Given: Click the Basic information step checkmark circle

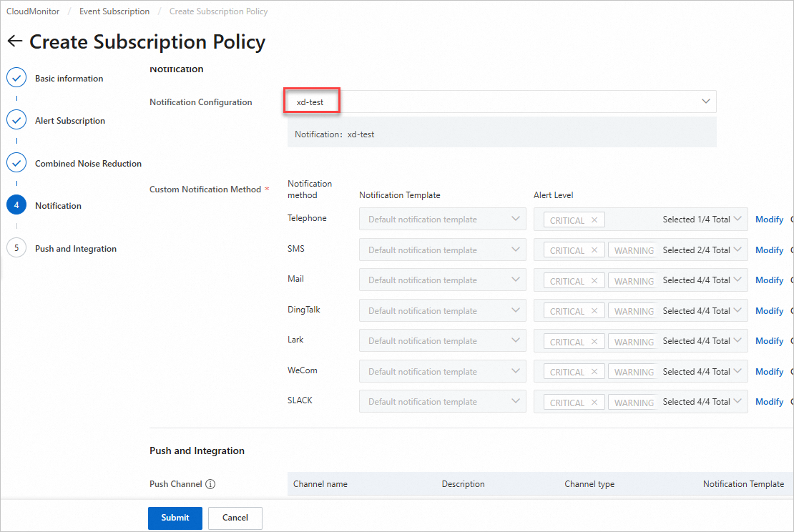Looking at the screenshot, I should click(x=16, y=78).
